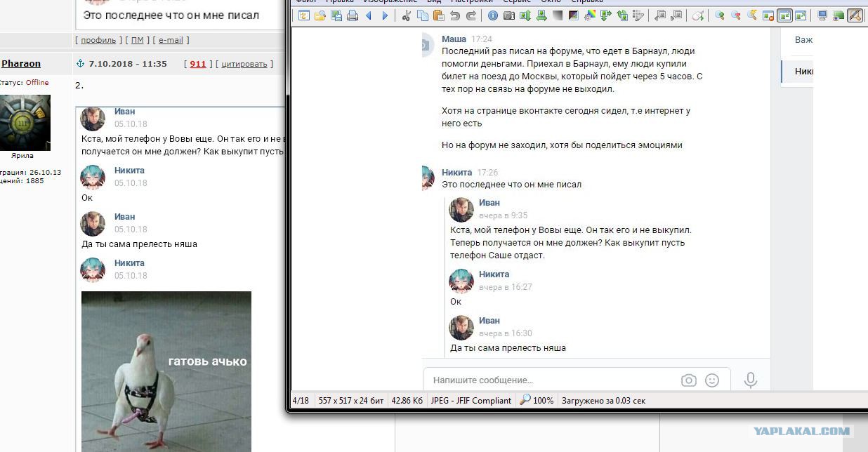The height and width of the screenshot is (452, 868).
Task: Apply grayscale with the gray gradient icon
Action: coord(558,15)
